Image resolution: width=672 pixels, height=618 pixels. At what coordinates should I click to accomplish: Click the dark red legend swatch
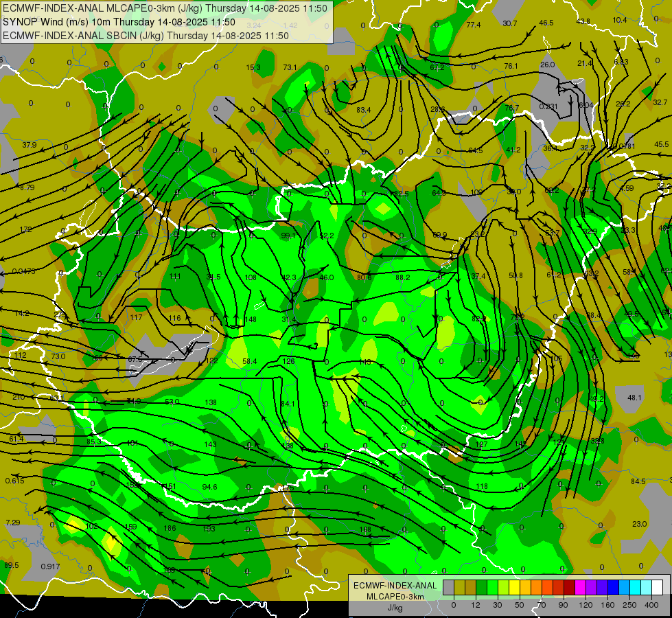click(x=570, y=587)
